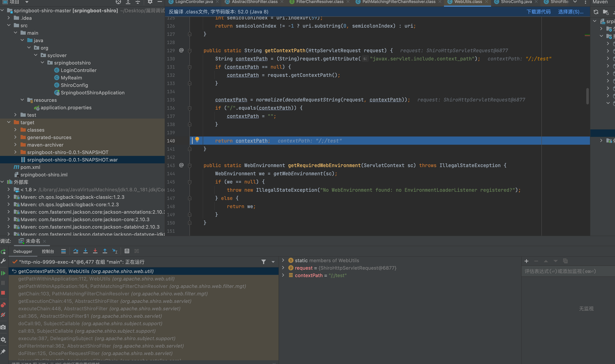This screenshot has width=615, height=364.
Task: Click the frames filter funnel icon
Action: point(263,262)
